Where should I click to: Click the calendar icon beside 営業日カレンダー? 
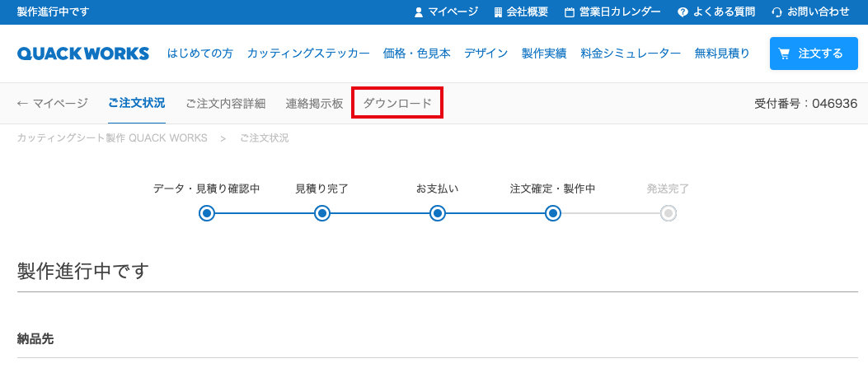(x=570, y=12)
